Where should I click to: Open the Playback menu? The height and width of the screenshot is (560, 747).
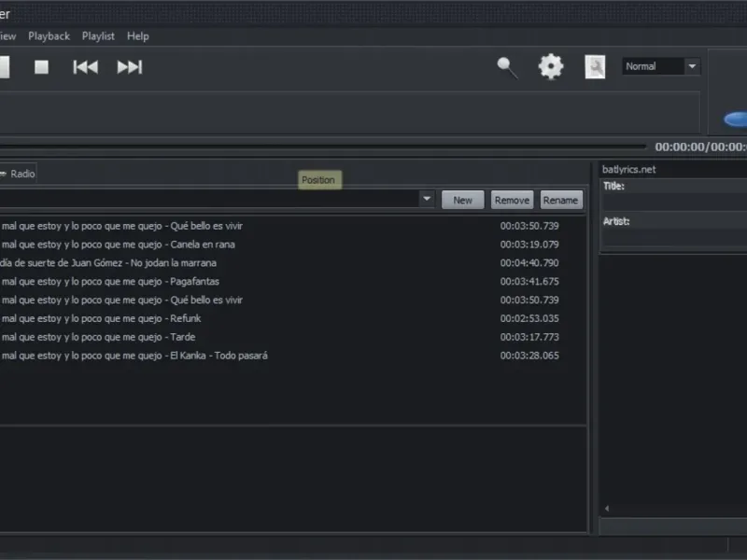[x=49, y=36]
